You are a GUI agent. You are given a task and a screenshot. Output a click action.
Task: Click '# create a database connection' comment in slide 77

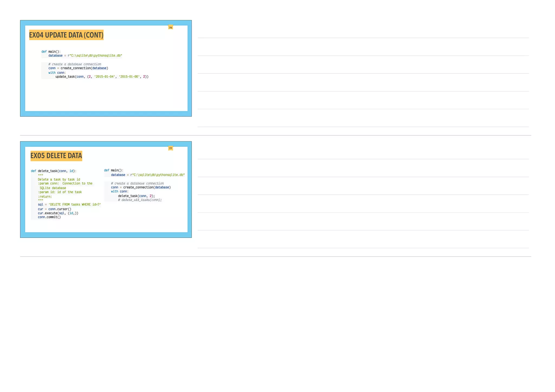[x=137, y=183]
